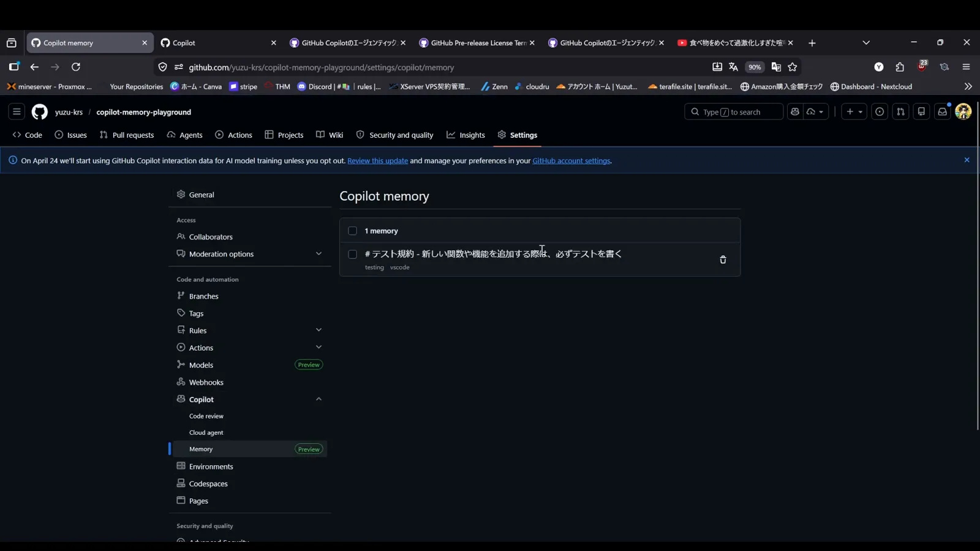Open the global navigation hamburger menu
The height and width of the screenshot is (551, 980).
17,112
